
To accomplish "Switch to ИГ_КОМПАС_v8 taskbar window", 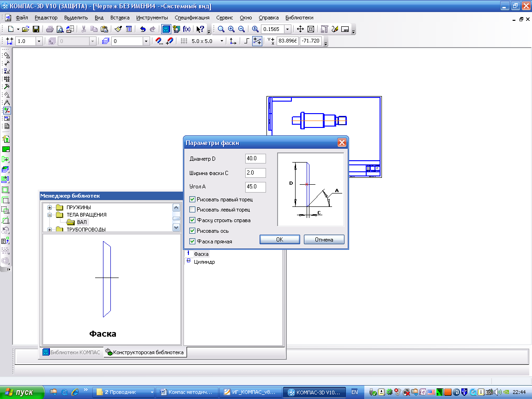I will click(x=250, y=392).
